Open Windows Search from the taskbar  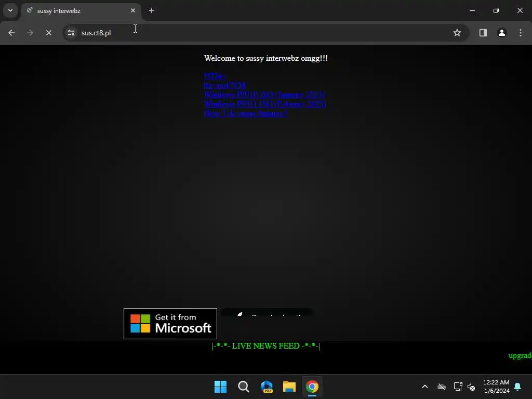coord(243,387)
